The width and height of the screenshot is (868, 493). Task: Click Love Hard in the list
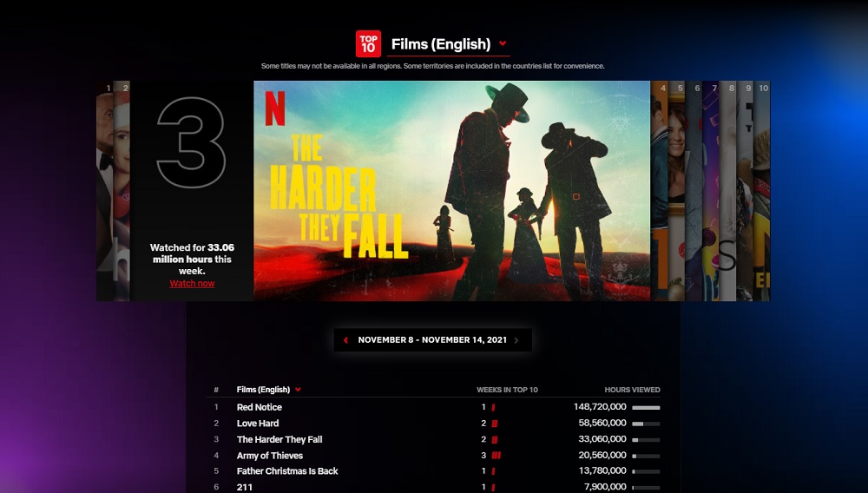point(258,424)
